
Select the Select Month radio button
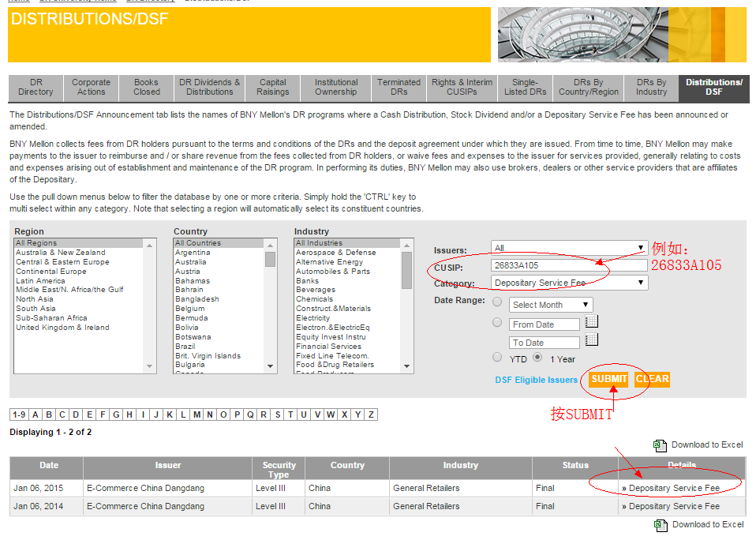point(497,302)
